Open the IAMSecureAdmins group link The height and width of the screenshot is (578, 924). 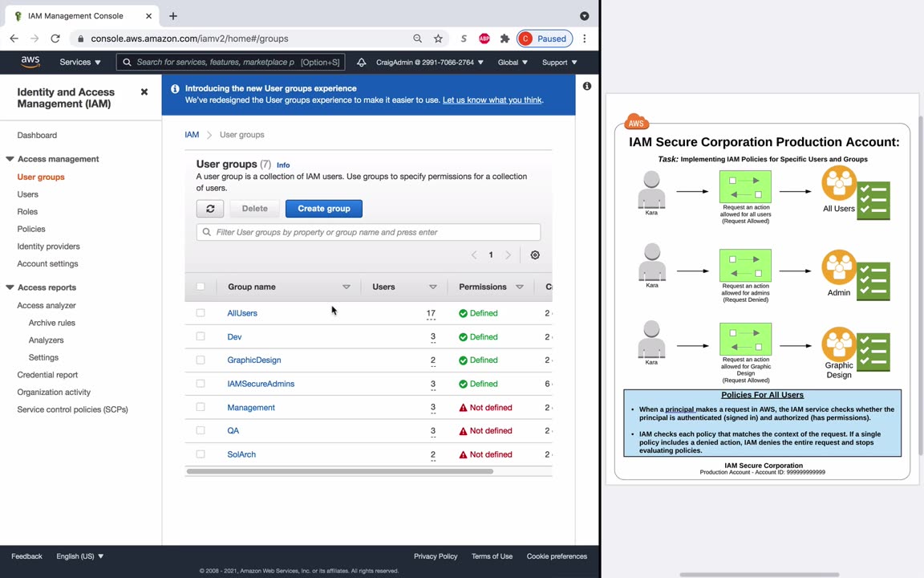pos(261,384)
